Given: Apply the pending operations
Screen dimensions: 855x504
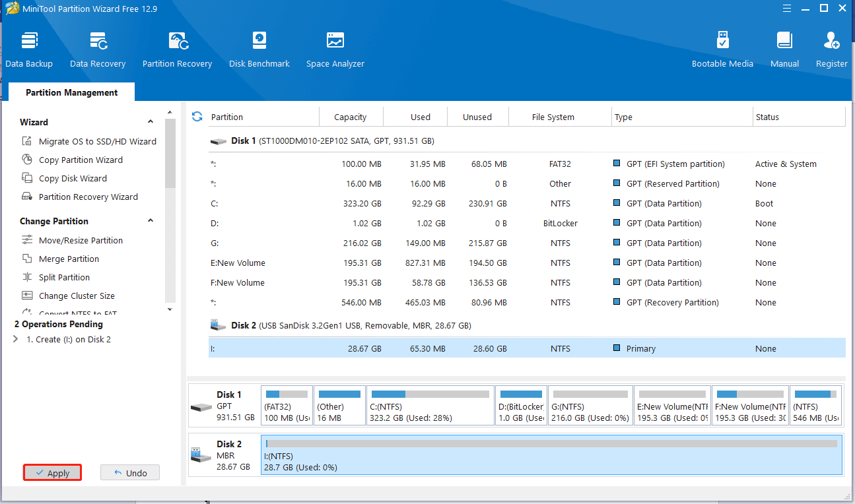Looking at the screenshot, I should [52, 473].
